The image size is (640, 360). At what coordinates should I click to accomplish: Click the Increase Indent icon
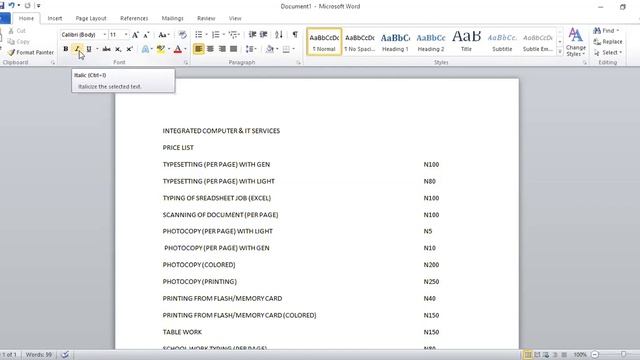tap(264, 35)
